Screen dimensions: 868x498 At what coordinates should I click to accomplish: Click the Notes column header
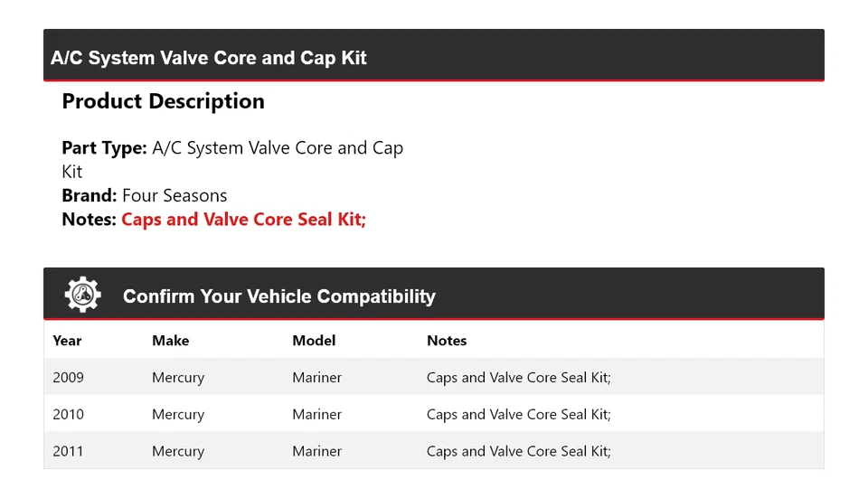click(447, 341)
